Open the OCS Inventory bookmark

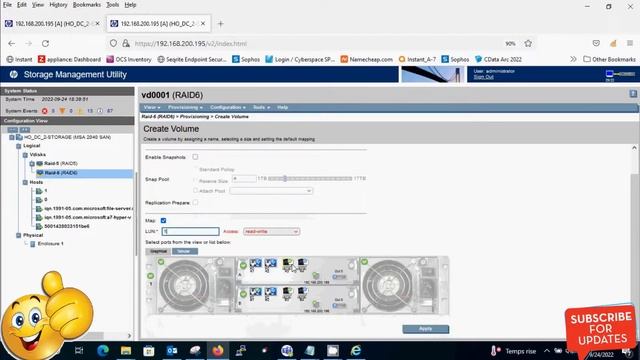[129, 59]
